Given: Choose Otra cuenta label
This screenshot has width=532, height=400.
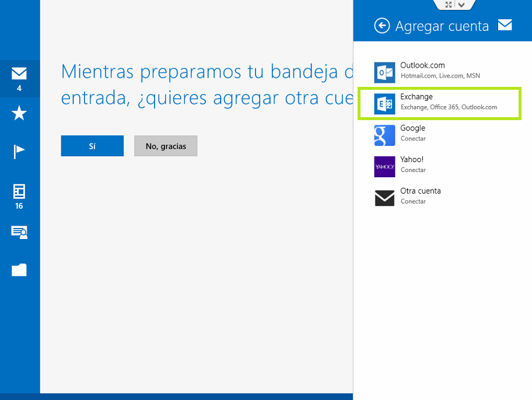Looking at the screenshot, I should [x=421, y=191].
